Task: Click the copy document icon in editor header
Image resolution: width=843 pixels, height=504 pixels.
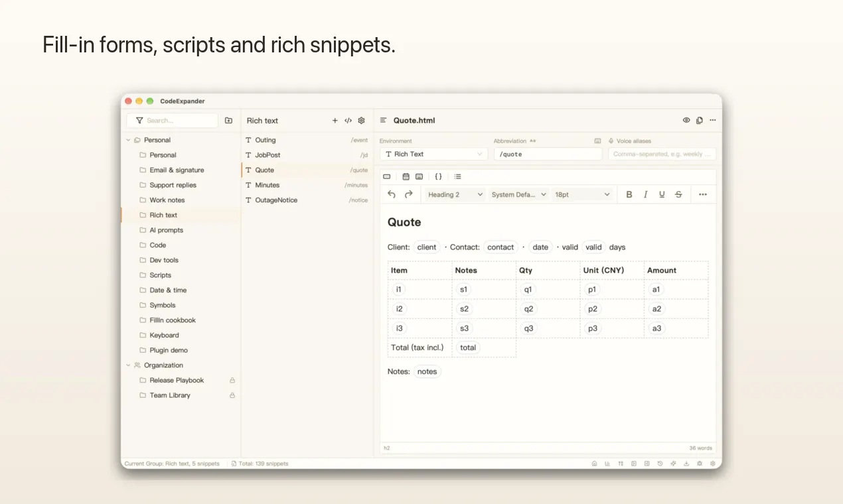Action: [700, 121]
